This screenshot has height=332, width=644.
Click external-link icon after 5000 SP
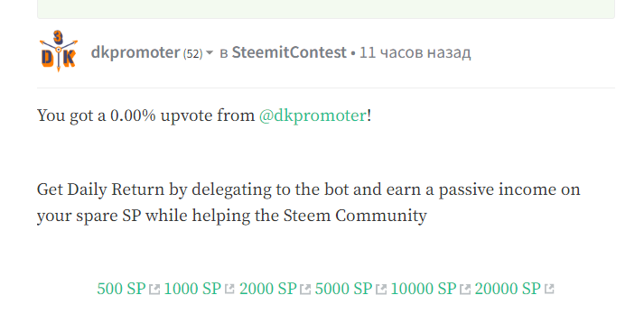[x=381, y=290]
